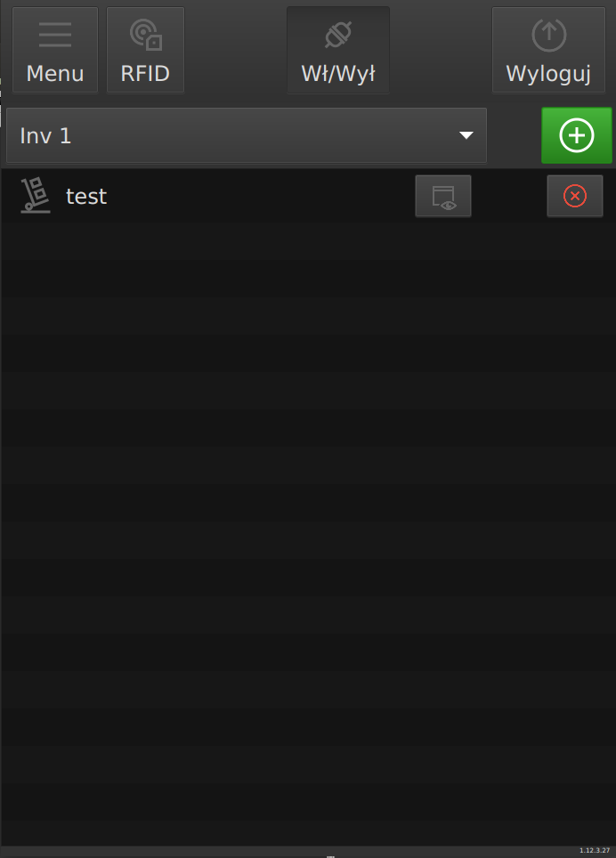
Task: Click the white dropdown arrow triangle
Action: 466,136
